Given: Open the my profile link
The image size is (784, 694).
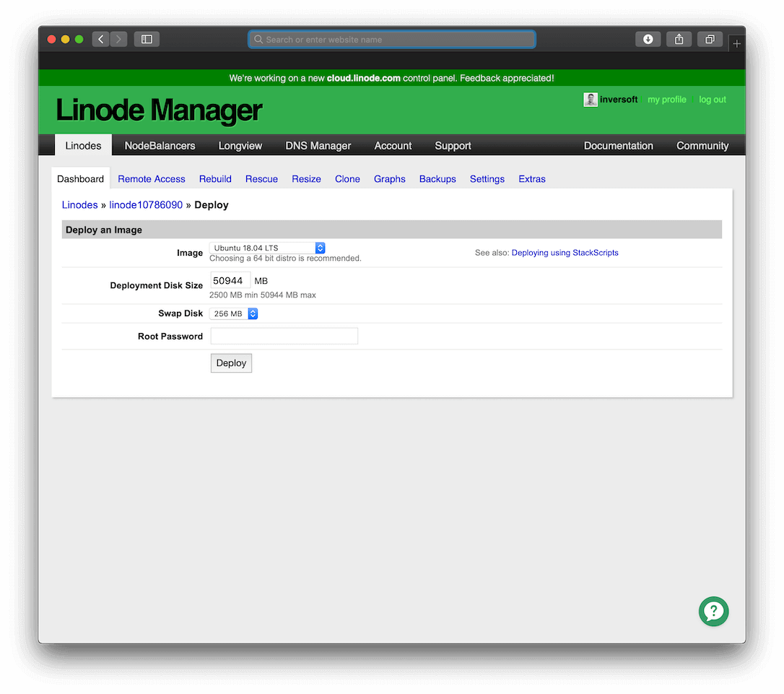Looking at the screenshot, I should 667,100.
